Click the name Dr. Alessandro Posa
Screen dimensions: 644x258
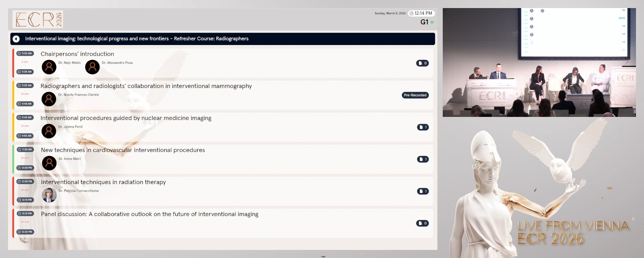117,63
